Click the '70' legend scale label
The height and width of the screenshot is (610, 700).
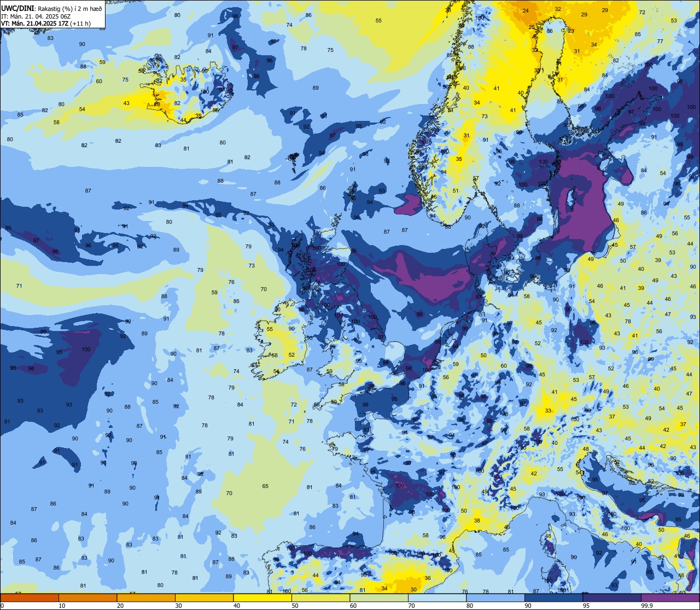[411, 606]
